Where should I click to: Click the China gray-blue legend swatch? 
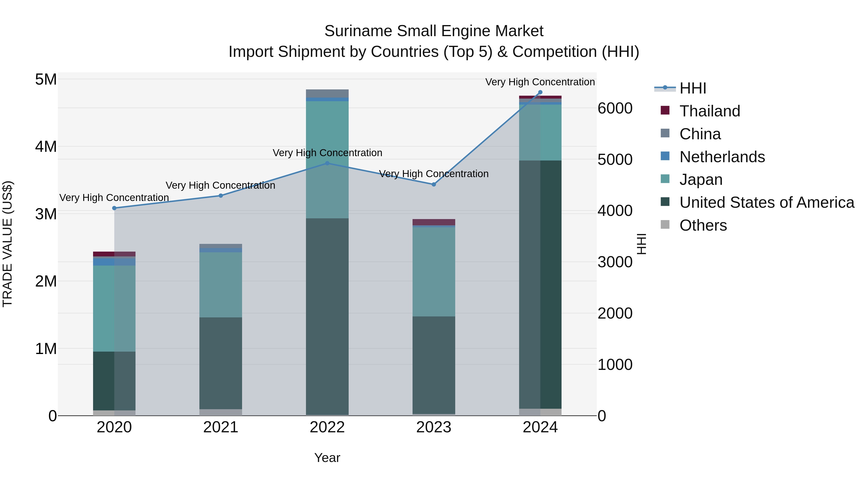pyautogui.click(x=665, y=133)
